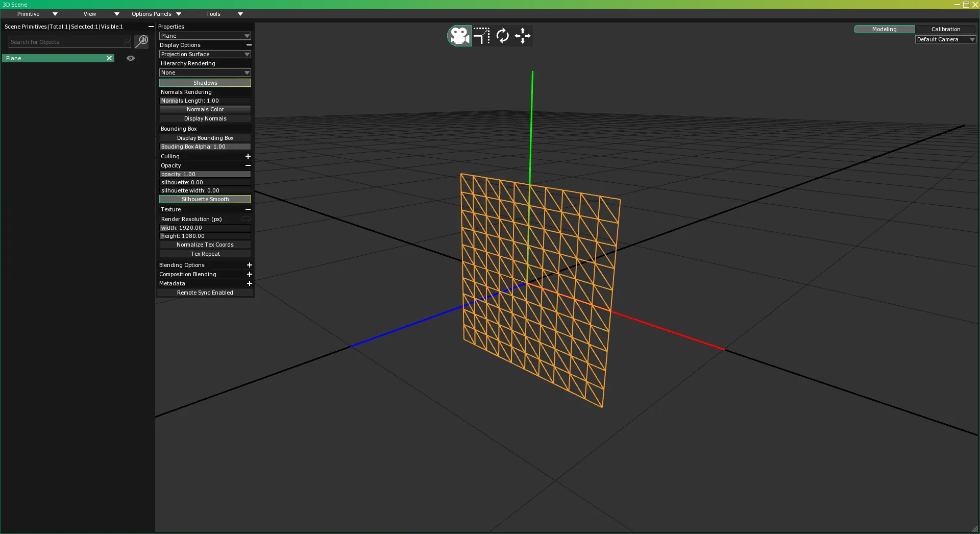Set the render height field
This screenshot has height=534, width=980.
[205, 236]
